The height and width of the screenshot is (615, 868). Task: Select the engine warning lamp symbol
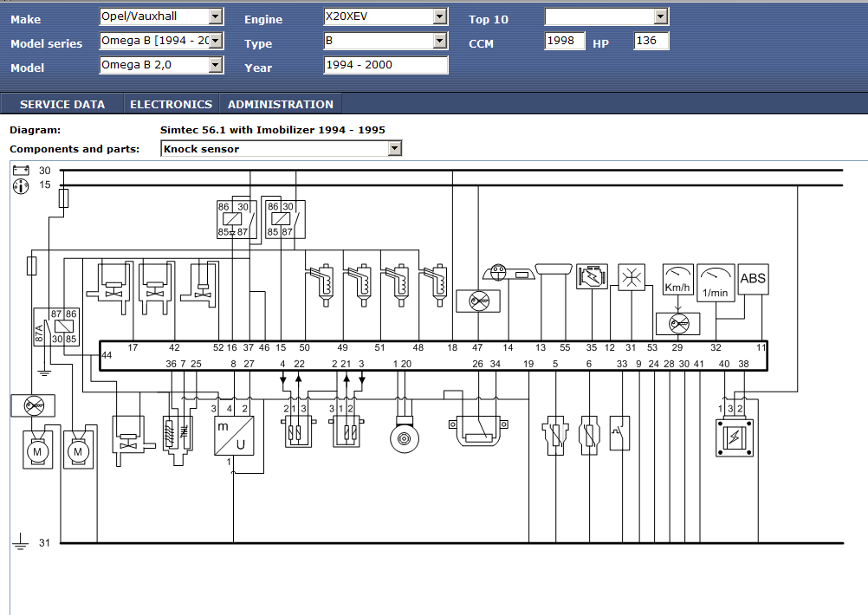(x=592, y=276)
